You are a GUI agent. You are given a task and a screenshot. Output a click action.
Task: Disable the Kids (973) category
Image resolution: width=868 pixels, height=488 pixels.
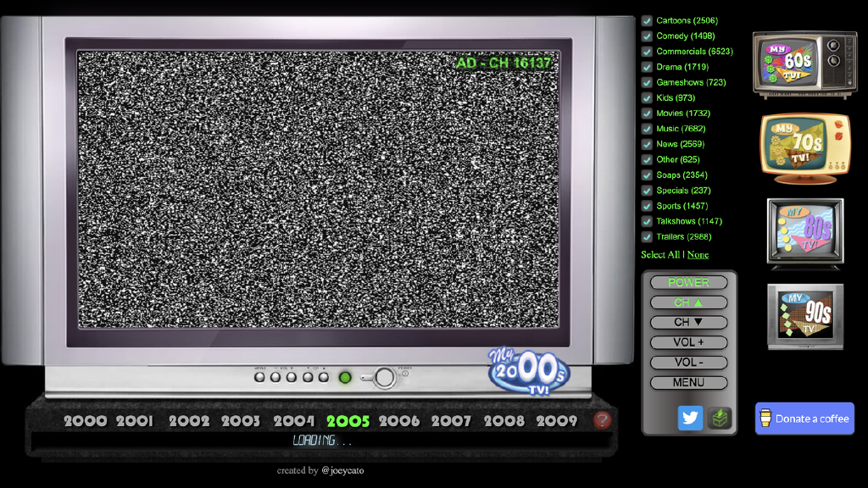pyautogui.click(x=647, y=98)
